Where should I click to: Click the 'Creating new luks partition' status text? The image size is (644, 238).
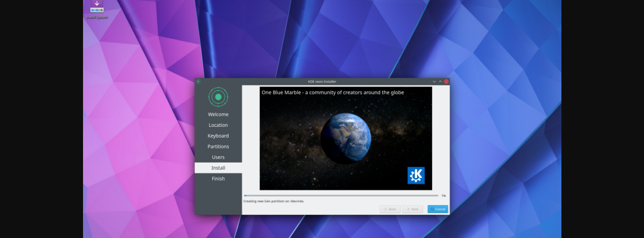(x=274, y=201)
